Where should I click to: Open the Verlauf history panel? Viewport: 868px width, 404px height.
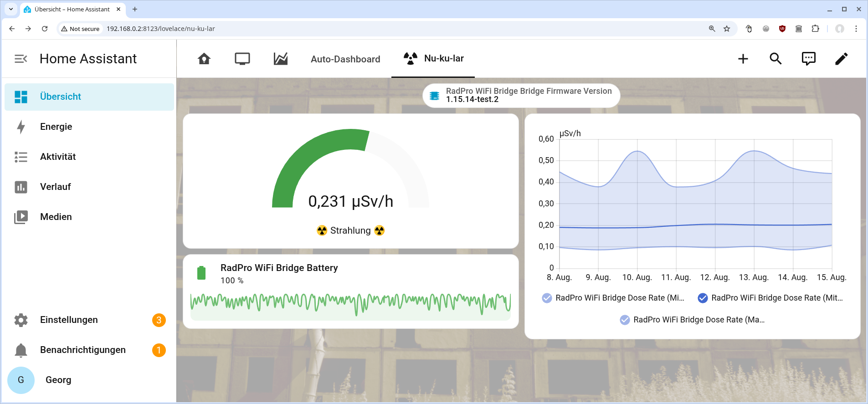(x=89, y=187)
